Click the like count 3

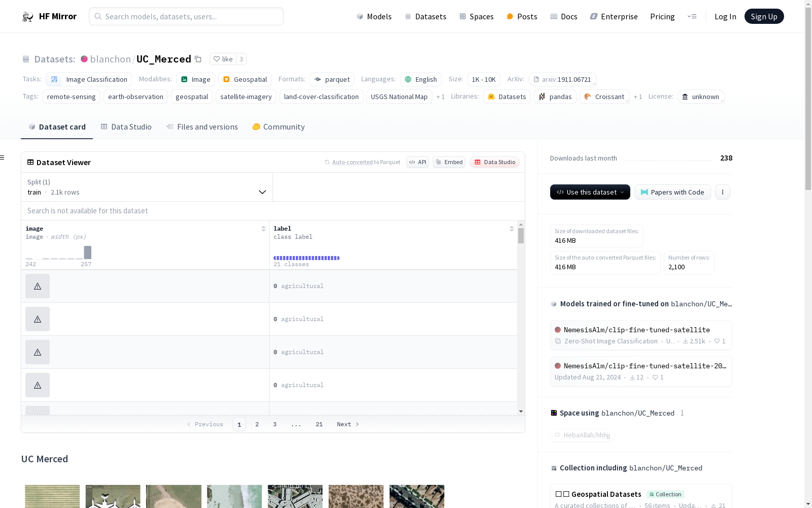pyautogui.click(x=241, y=59)
